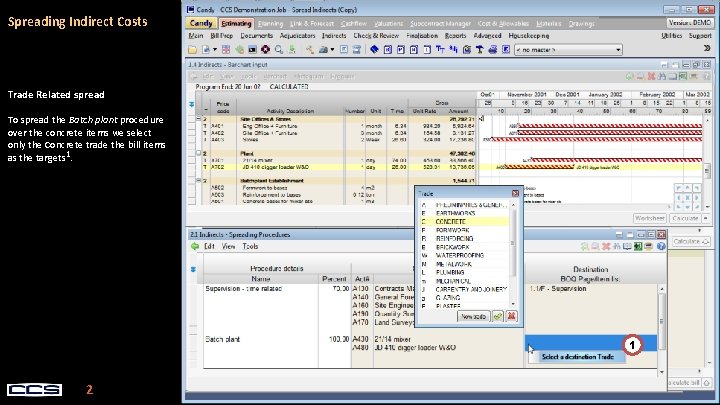Click the print icon in Spreading Procedures toolbar
Screen dimensions: 720x405
(x=648, y=247)
